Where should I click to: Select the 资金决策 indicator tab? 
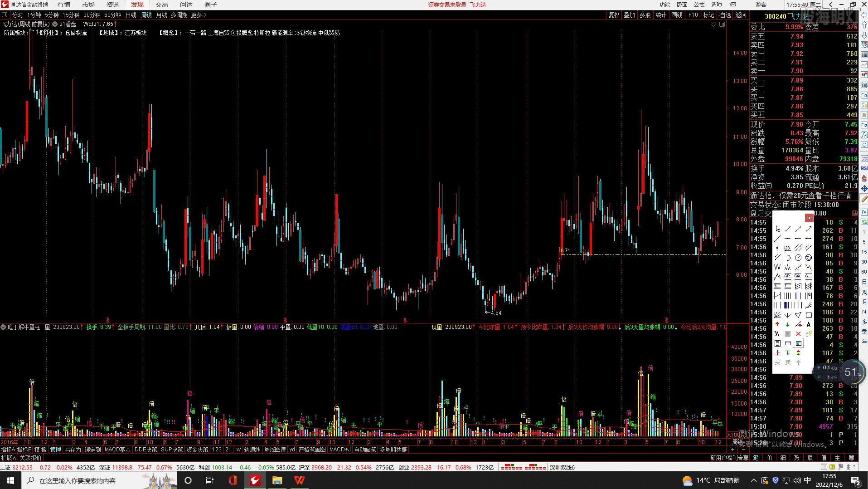pos(197,450)
